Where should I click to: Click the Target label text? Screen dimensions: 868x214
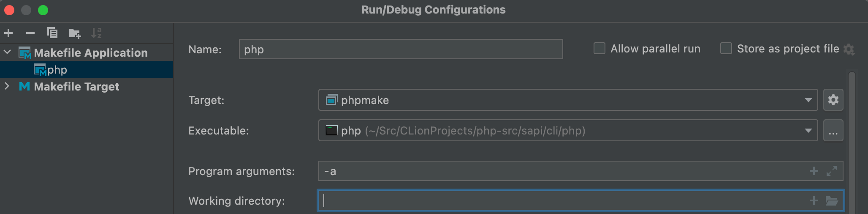206,100
